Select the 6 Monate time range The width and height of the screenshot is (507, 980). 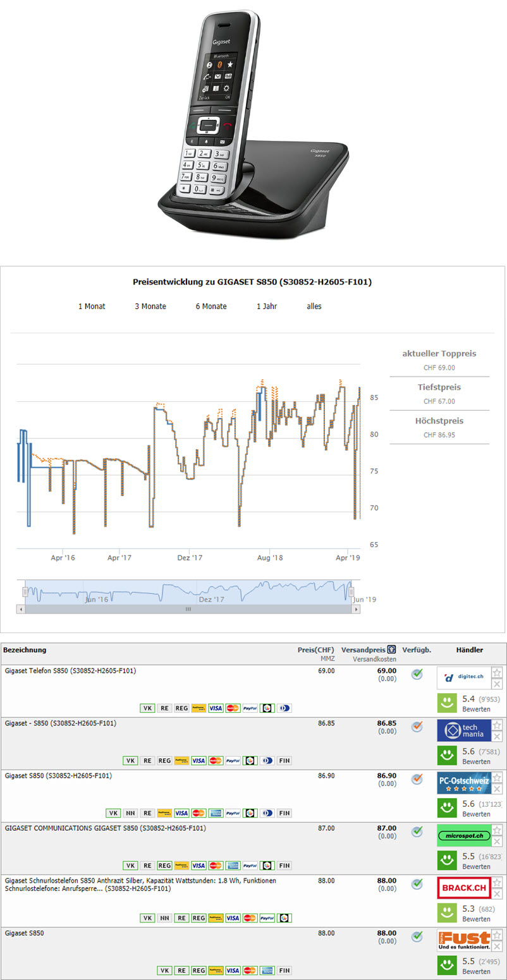click(211, 306)
